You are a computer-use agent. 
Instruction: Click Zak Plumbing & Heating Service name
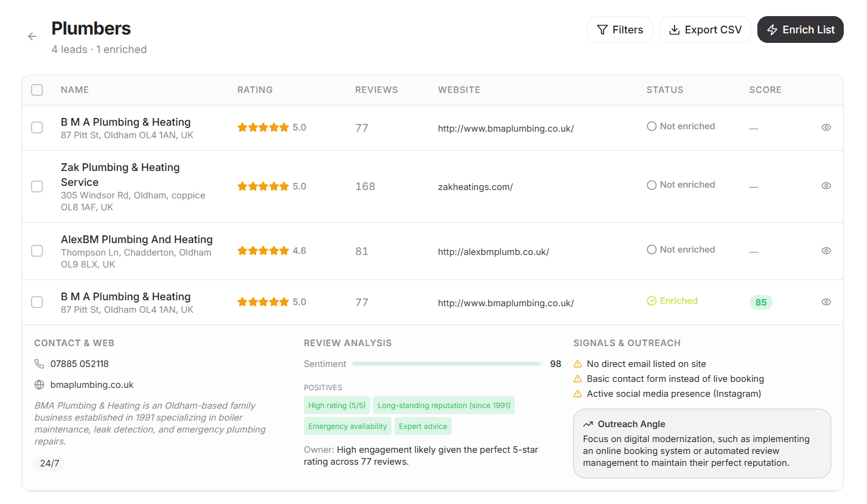point(120,175)
